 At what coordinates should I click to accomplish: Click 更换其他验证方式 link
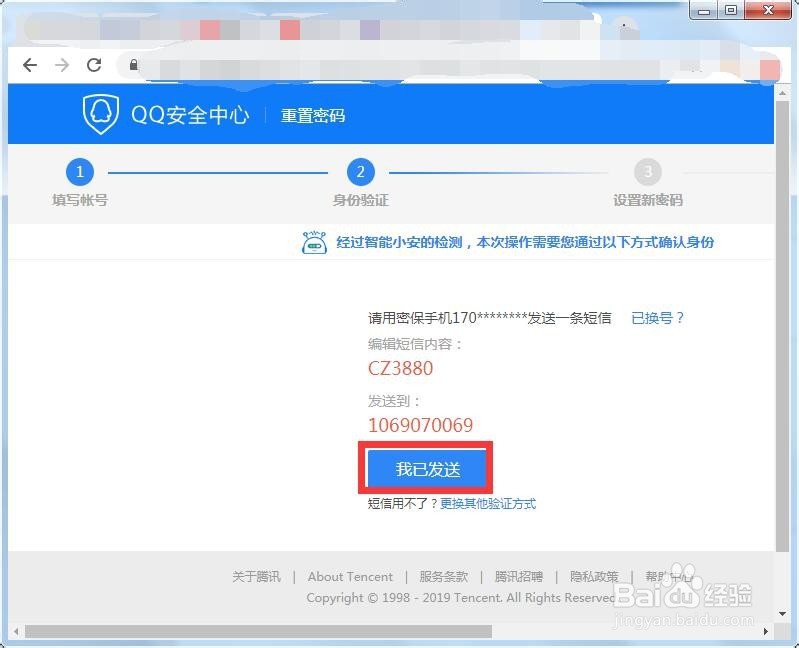tap(488, 504)
